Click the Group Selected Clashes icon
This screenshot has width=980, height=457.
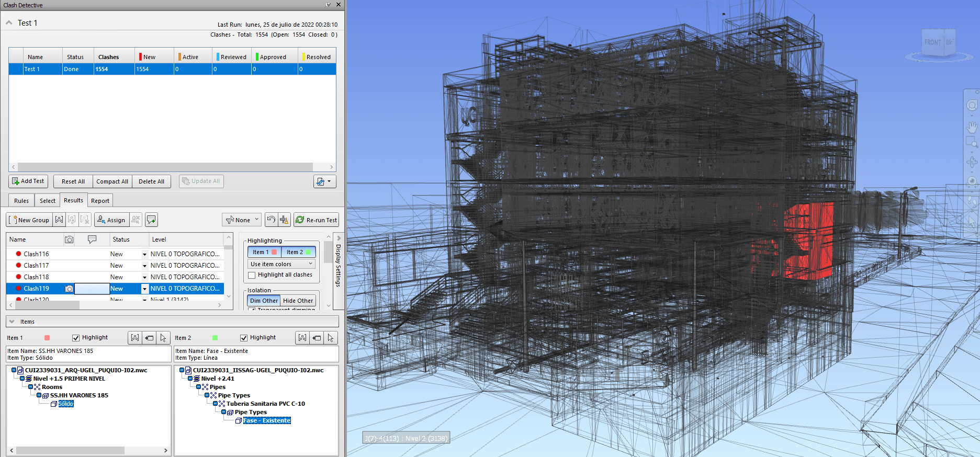point(59,220)
